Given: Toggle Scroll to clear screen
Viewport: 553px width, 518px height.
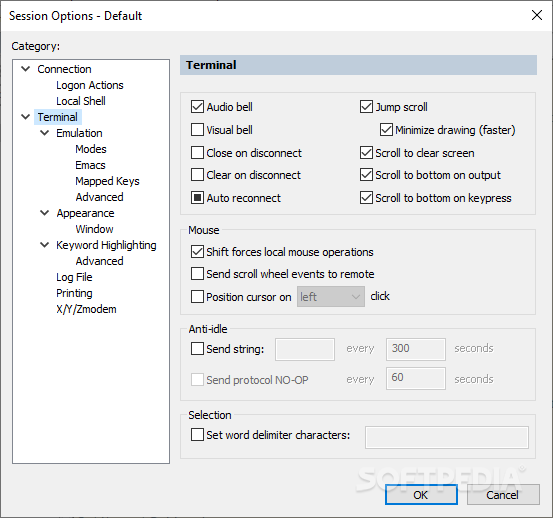Looking at the screenshot, I should (x=366, y=153).
